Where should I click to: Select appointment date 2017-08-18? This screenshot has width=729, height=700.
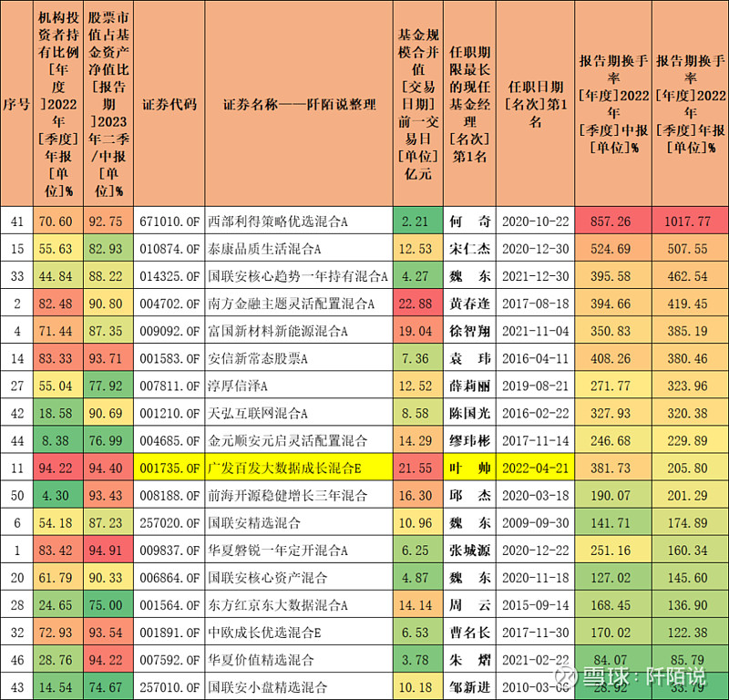pyautogui.click(x=536, y=304)
